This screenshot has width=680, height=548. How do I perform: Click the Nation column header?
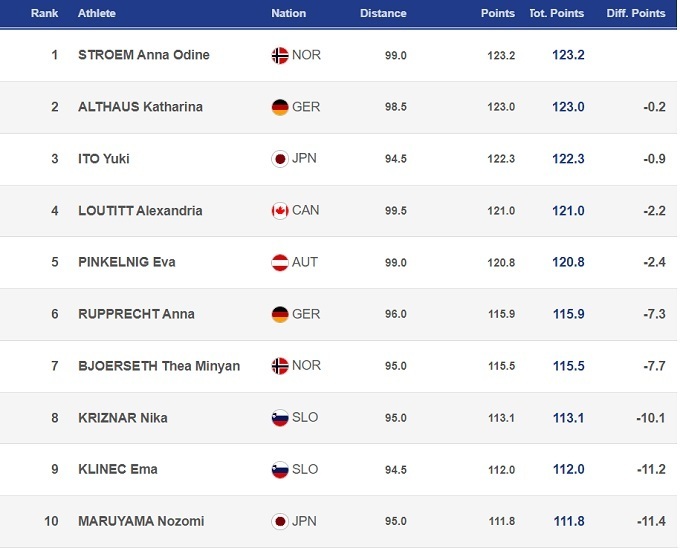point(289,14)
